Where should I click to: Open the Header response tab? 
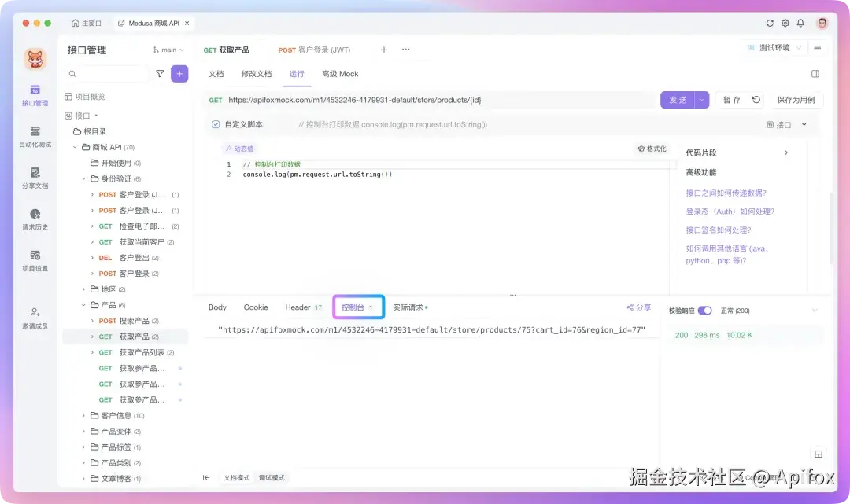303,307
